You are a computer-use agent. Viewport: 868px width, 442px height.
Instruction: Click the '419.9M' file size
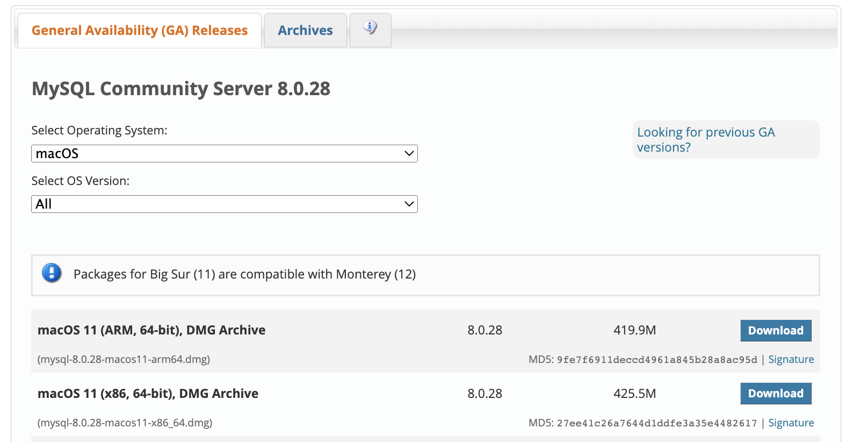(x=635, y=330)
